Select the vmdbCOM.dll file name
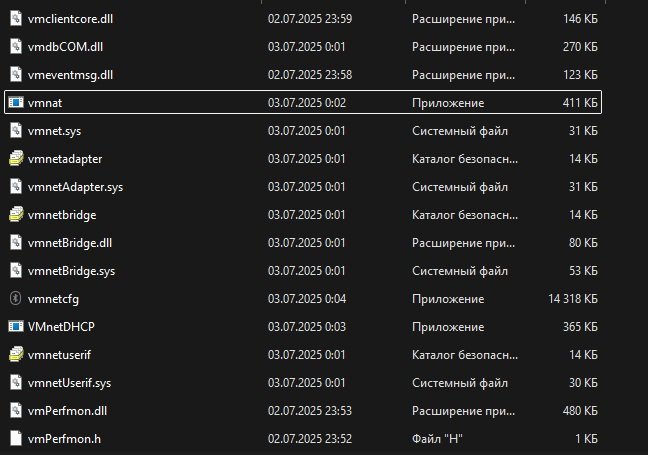 [67, 46]
